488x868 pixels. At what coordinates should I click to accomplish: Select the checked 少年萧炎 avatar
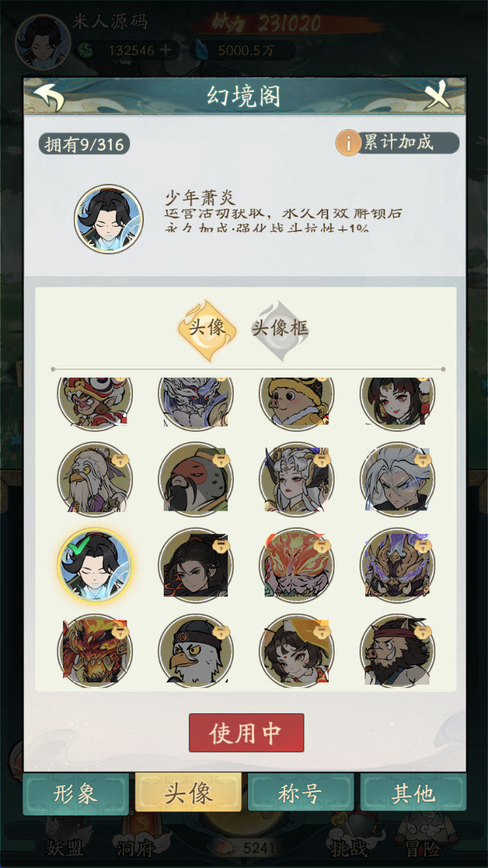tap(95, 565)
